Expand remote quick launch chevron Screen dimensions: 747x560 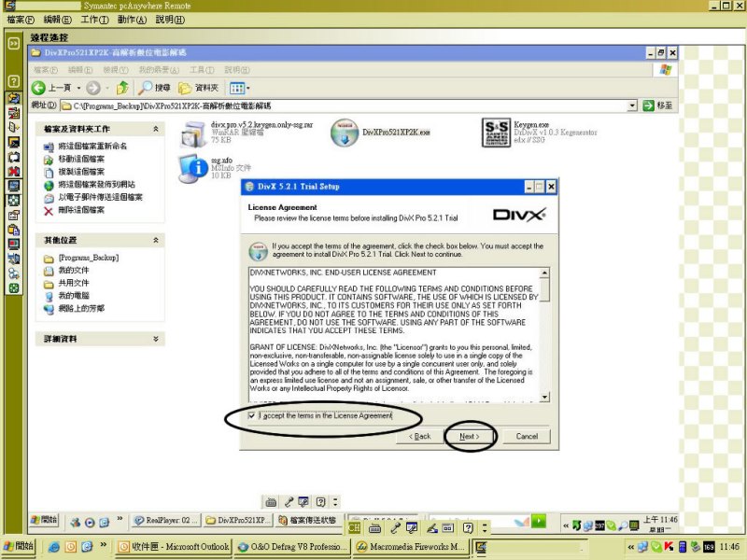point(120,518)
